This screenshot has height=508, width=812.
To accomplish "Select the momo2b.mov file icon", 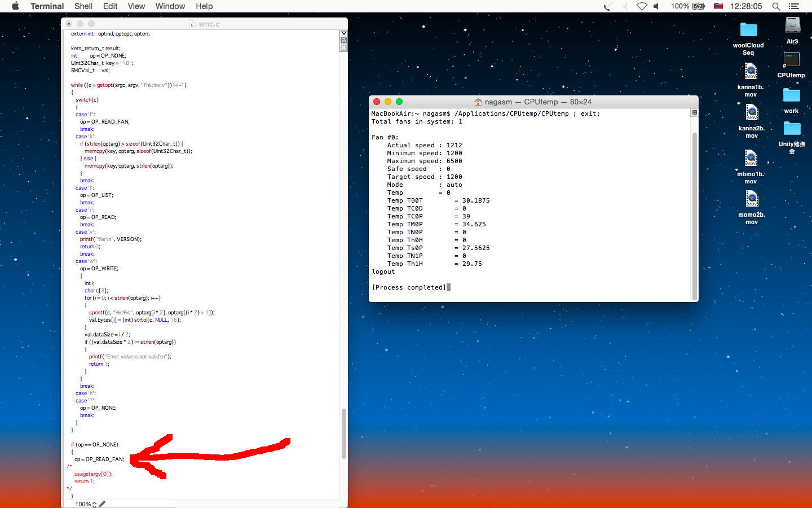I will 751,199.
